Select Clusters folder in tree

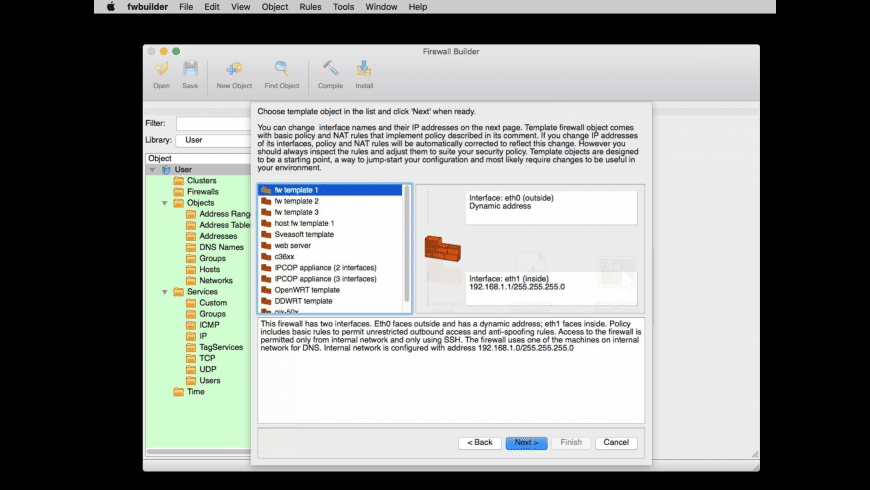pos(195,180)
